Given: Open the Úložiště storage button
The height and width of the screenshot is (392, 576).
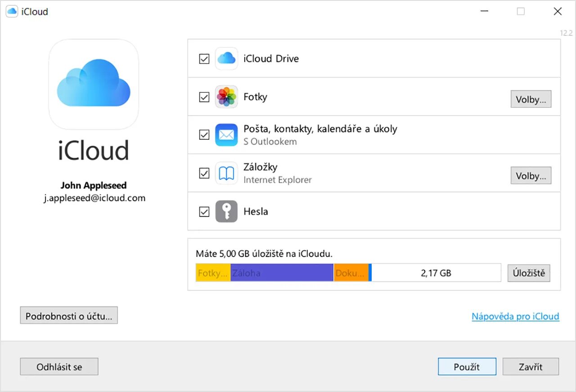Looking at the screenshot, I should (x=529, y=273).
